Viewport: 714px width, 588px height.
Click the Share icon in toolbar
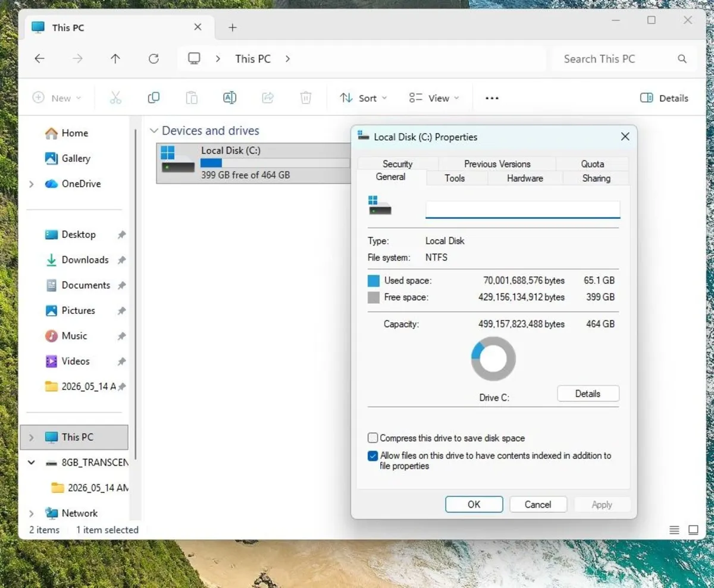pyautogui.click(x=268, y=98)
